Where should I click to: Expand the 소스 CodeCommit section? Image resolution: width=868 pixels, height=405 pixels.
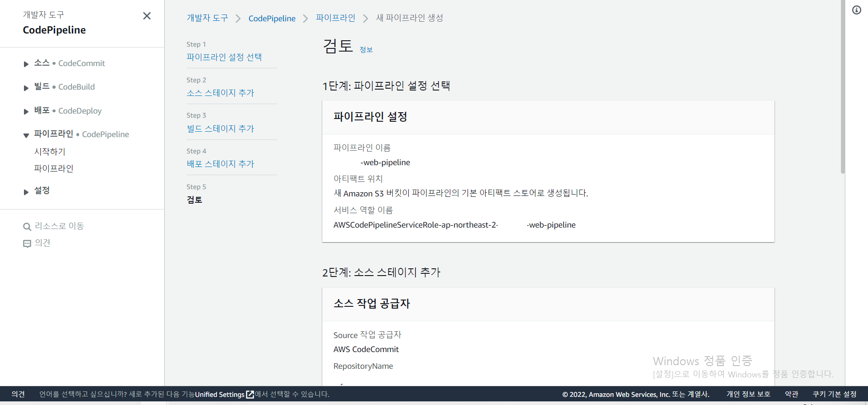pos(26,64)
